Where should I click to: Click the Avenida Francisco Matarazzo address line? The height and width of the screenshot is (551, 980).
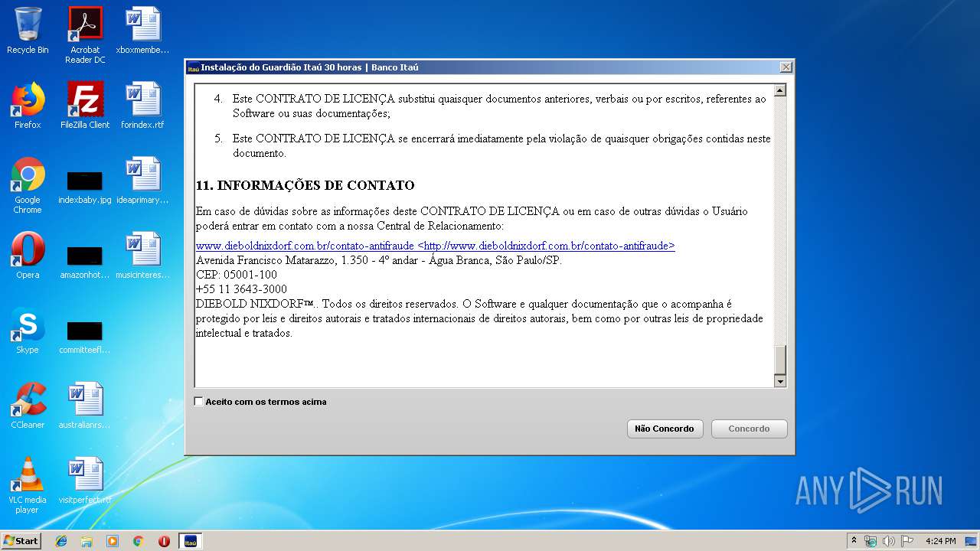point(379,260)
